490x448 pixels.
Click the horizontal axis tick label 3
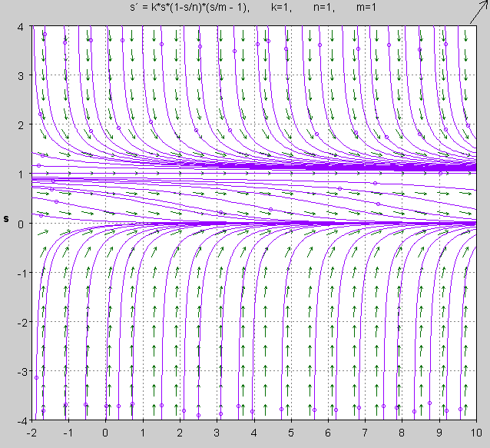tap(217, 433)
